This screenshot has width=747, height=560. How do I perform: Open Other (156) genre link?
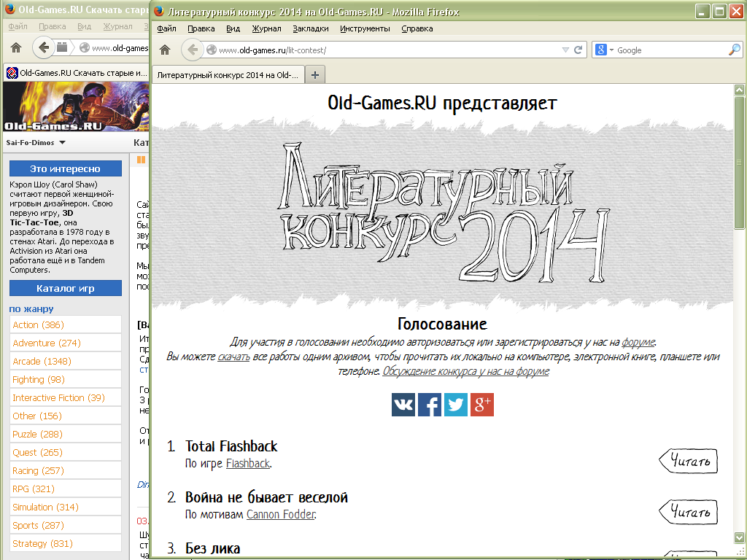(37, 416)
